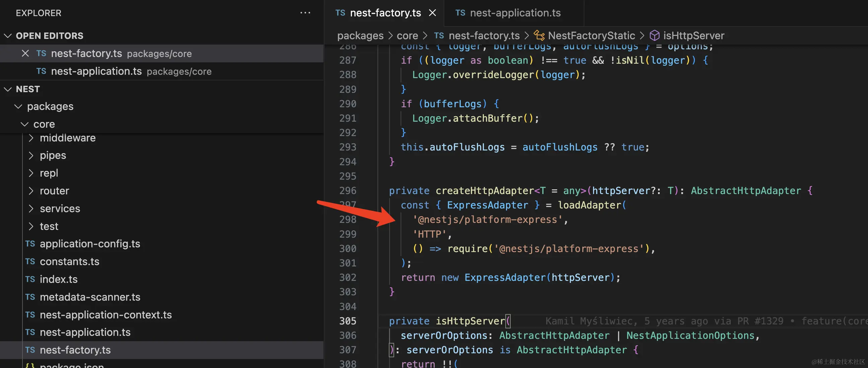Click TS icon of application-config.ts file
The width and height of the screenshot is (868, 368).
coord(30,244)
